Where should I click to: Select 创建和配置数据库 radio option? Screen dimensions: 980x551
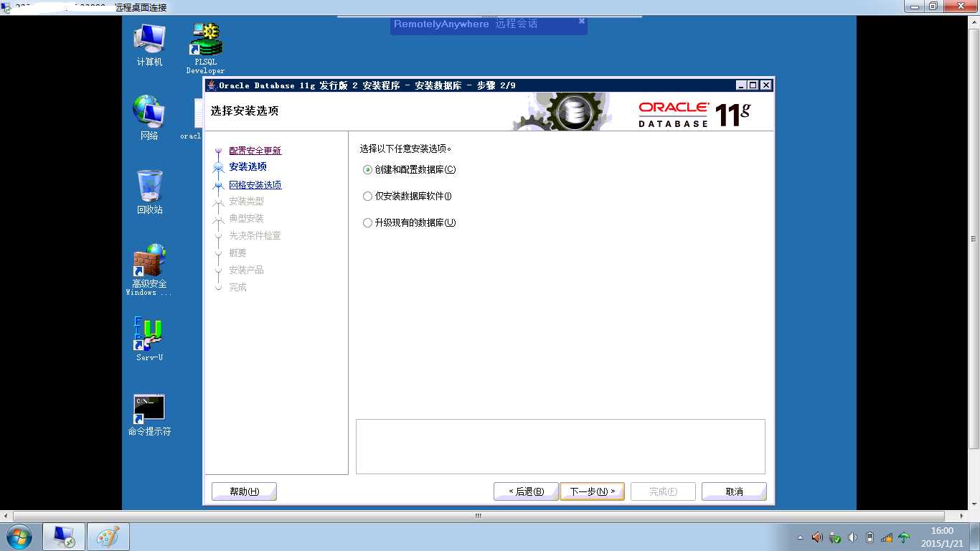pyautogui.click(x=368, y=170)
